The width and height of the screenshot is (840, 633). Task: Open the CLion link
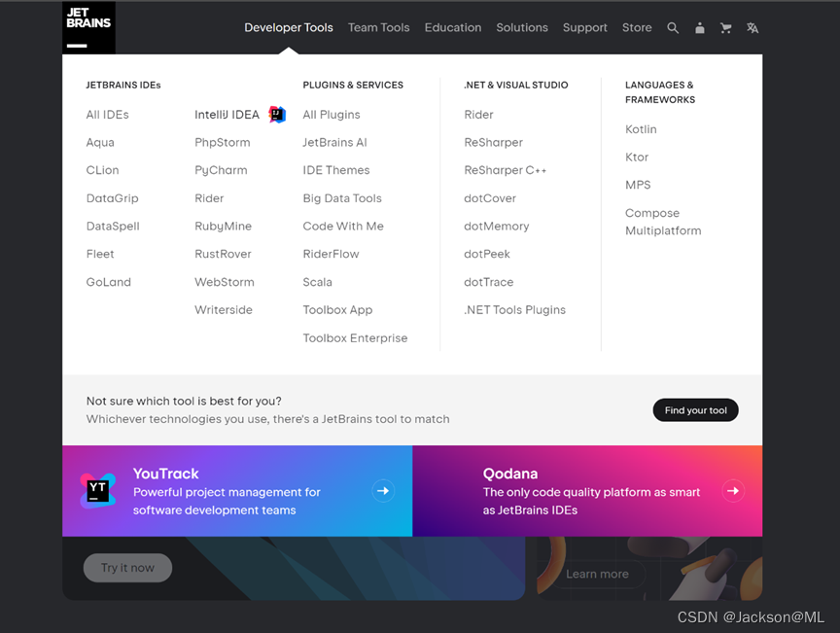click(102, 170)
